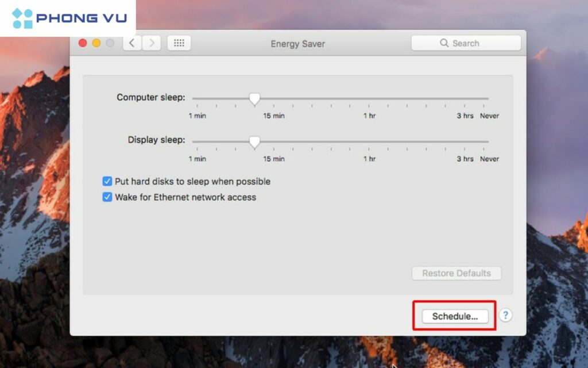The width and height of the screenshot is (588, 368).
Task: Click the Never mark on Computer sleep scale
Action: point(489,116)
